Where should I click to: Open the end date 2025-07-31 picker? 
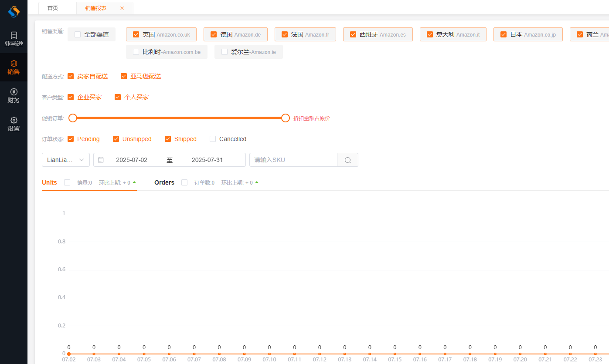point(207,160)
